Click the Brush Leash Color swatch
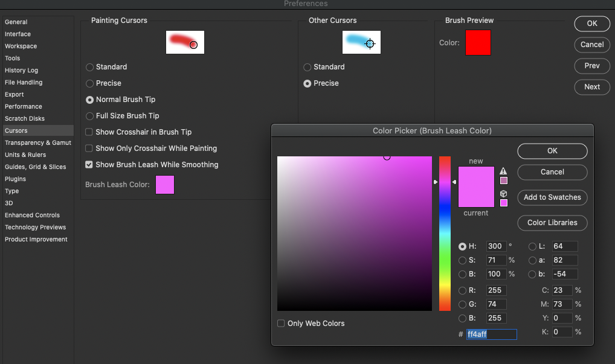 tap(164, 185)
